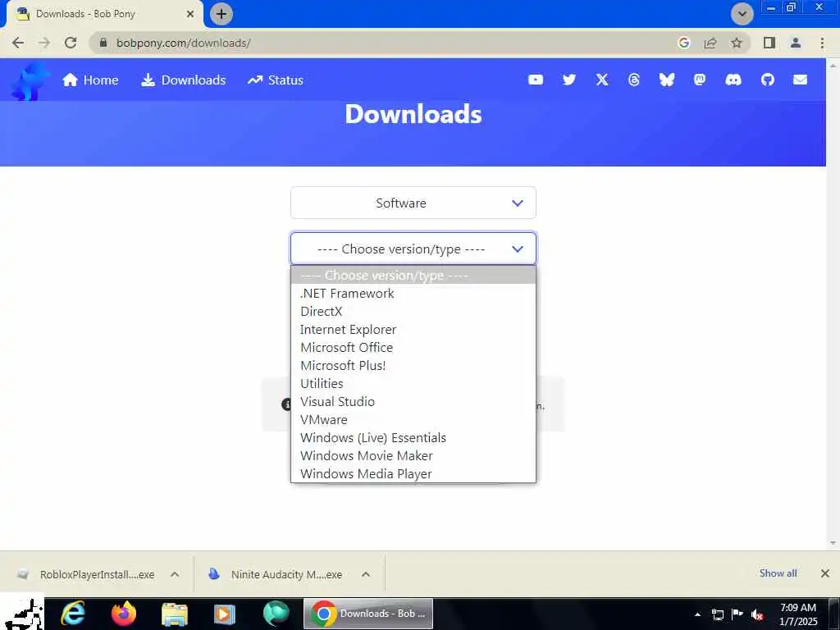Viewport: 840px width, 630px height.
Task: Choose VMware from the list
Action: click(413, 420)
